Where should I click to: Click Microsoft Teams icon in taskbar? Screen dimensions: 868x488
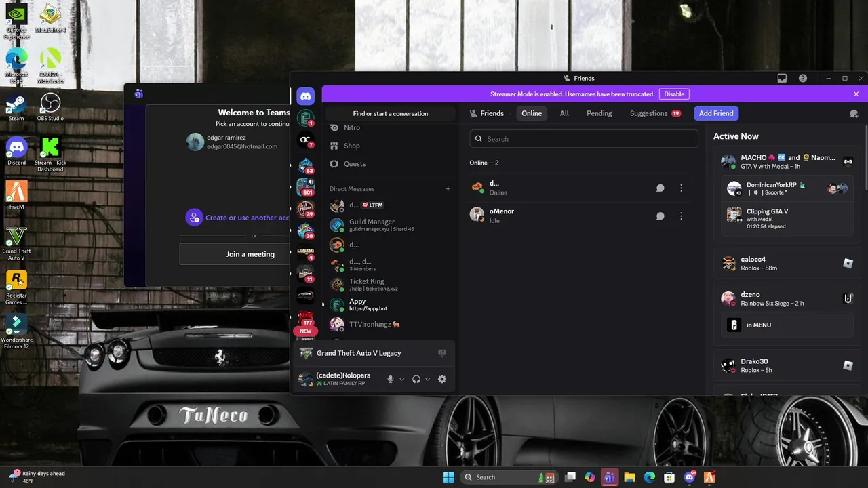pos(609,477)
